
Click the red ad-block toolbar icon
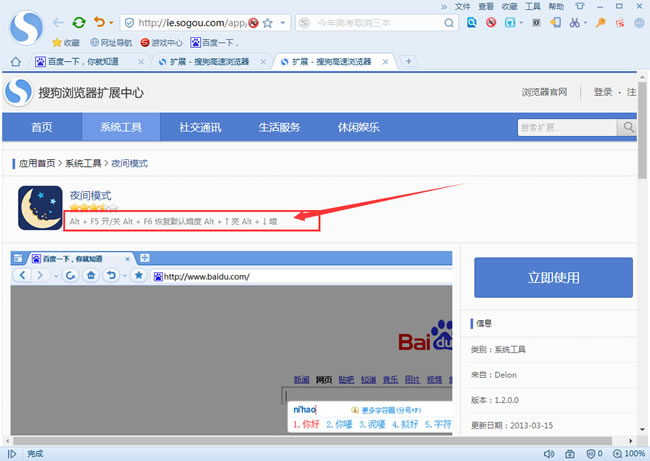click(491, 22)
